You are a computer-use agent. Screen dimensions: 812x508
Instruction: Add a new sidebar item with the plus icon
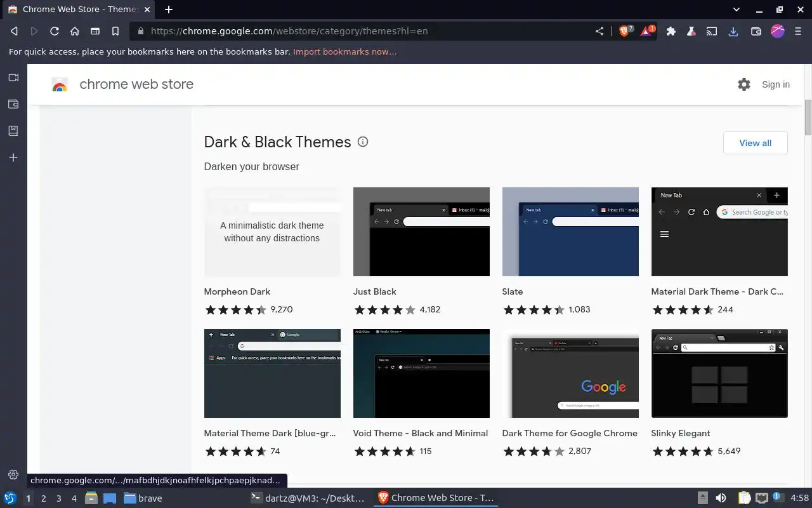pyautogui.click(x=13, y=157)
